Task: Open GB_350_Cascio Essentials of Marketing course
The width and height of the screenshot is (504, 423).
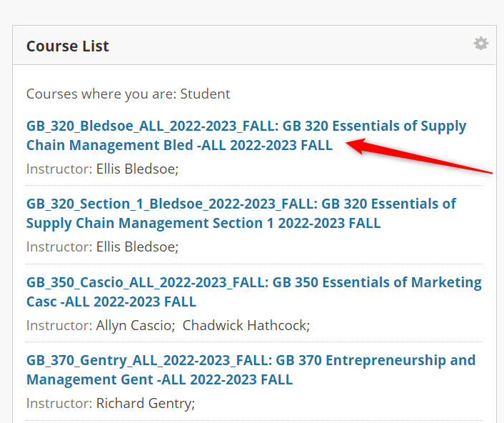Action: 254,292
